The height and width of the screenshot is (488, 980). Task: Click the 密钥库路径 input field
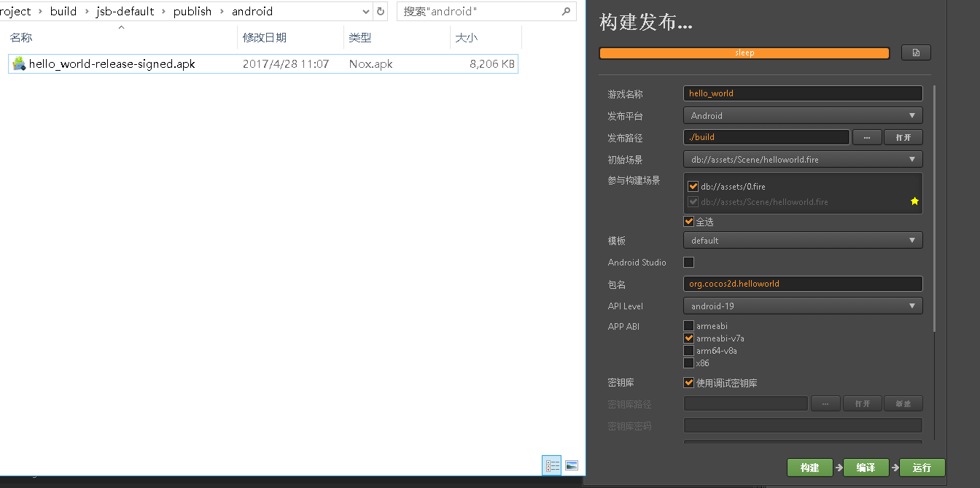(745, 403)
